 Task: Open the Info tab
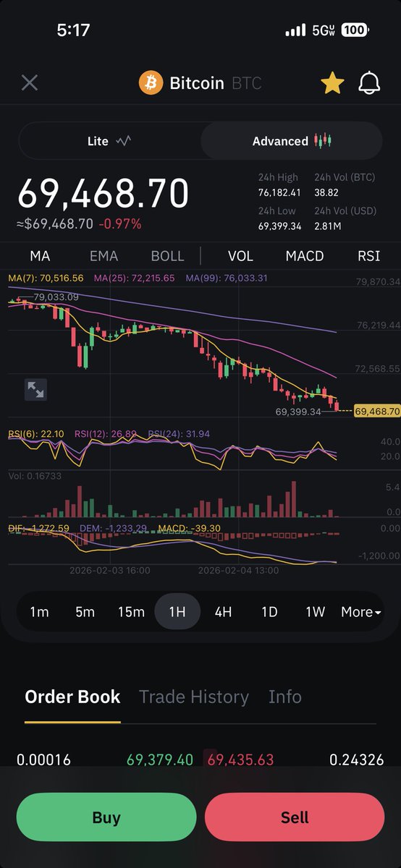pyautogui.click(x=285, y=697)
